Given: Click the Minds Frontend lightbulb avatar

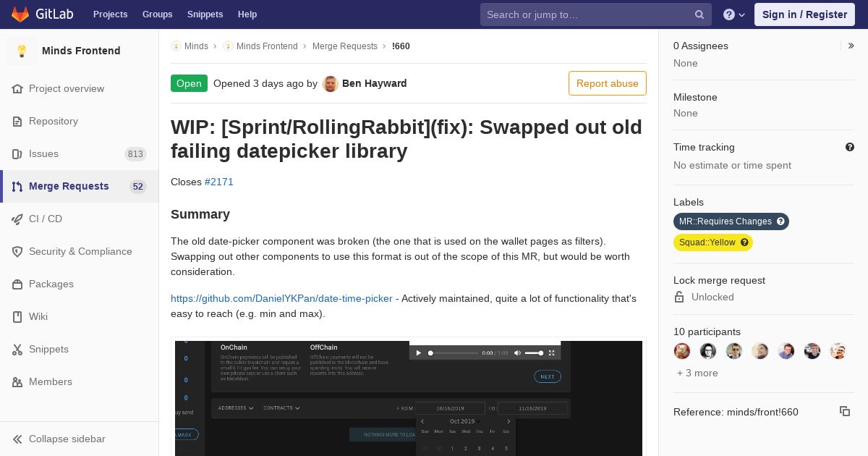Looking at the screenshot, I should point(22,51).
